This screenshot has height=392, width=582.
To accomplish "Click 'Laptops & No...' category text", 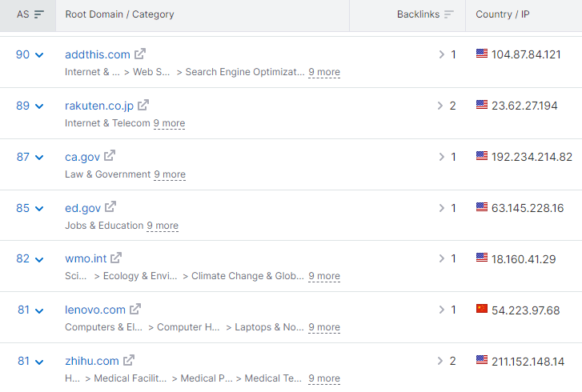I will [269, 327].
